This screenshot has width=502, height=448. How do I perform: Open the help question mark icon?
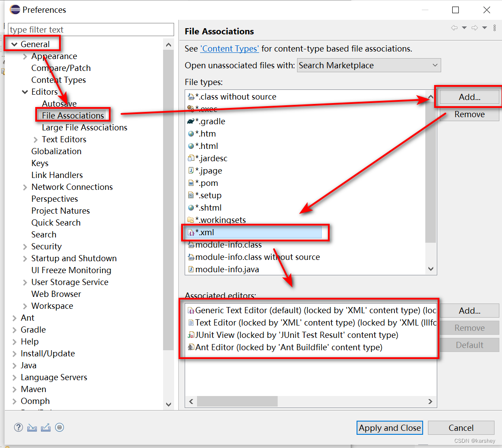[x=18, y=427]
